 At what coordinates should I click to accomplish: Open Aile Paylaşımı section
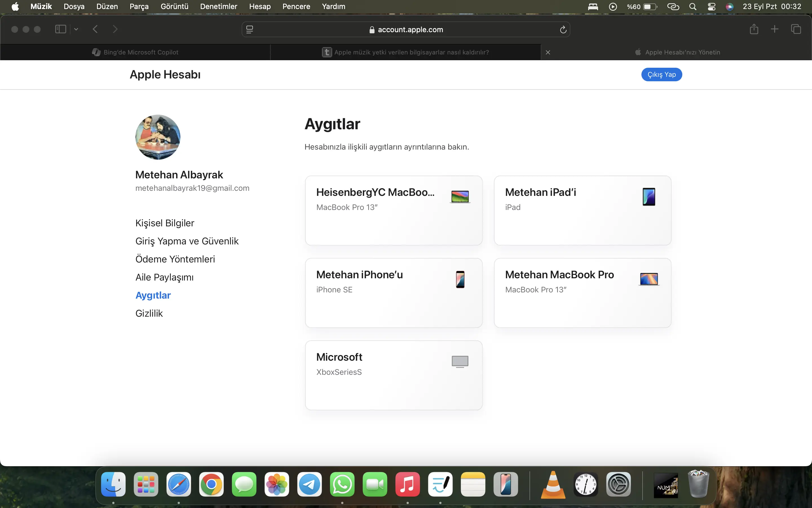pos(164,277)
